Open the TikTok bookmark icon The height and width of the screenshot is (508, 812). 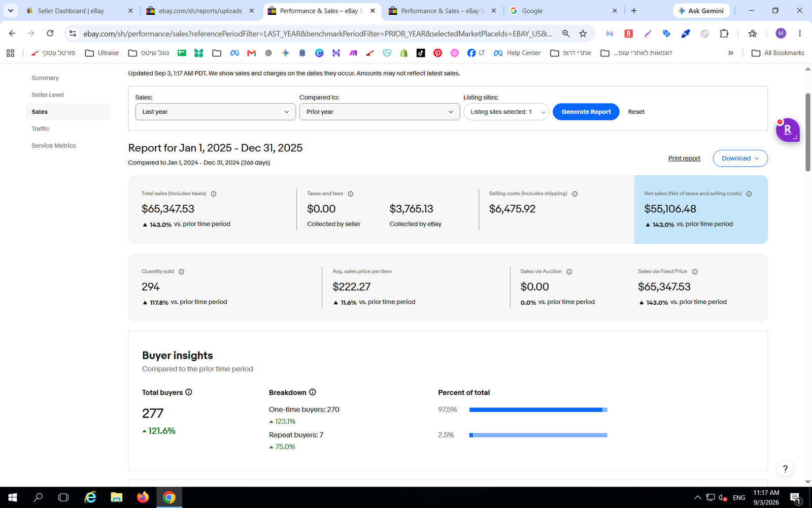coord(421,53)
